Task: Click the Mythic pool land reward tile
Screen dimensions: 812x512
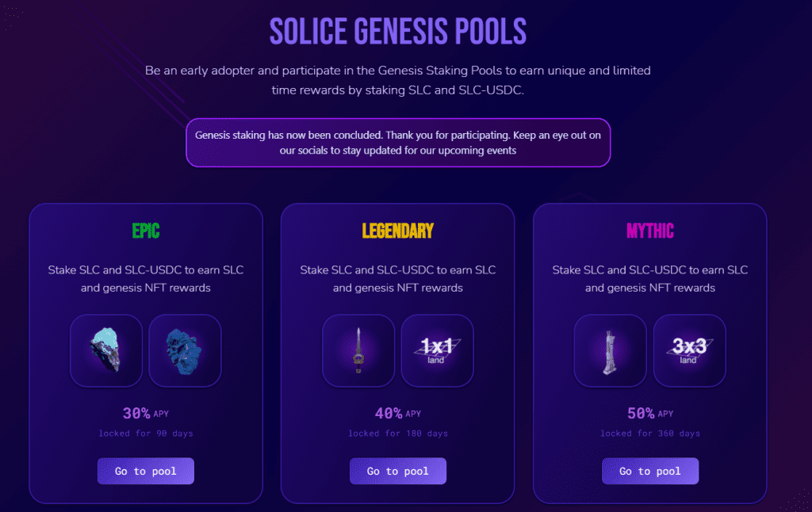Action: (689, 350)
